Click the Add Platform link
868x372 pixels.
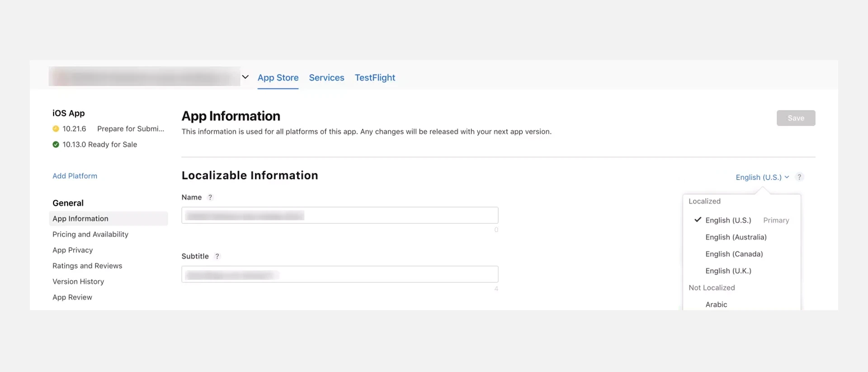[75, 176]
